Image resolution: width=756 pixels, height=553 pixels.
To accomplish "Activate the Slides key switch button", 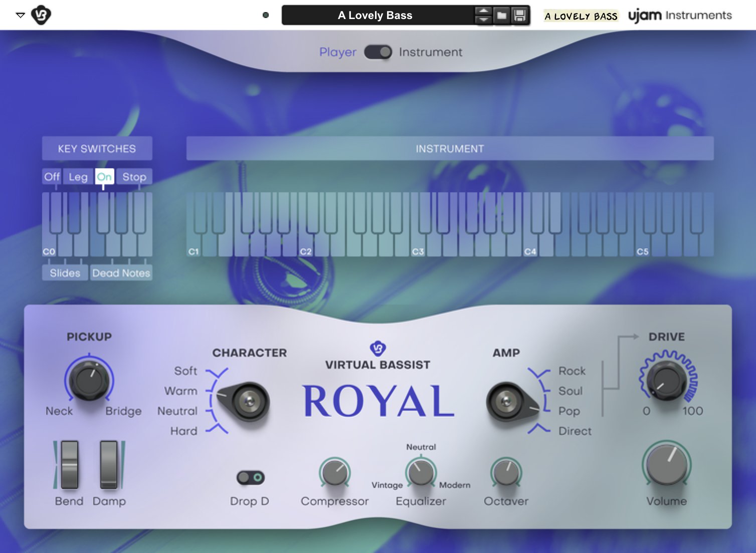I will click(x=64, y=273).
